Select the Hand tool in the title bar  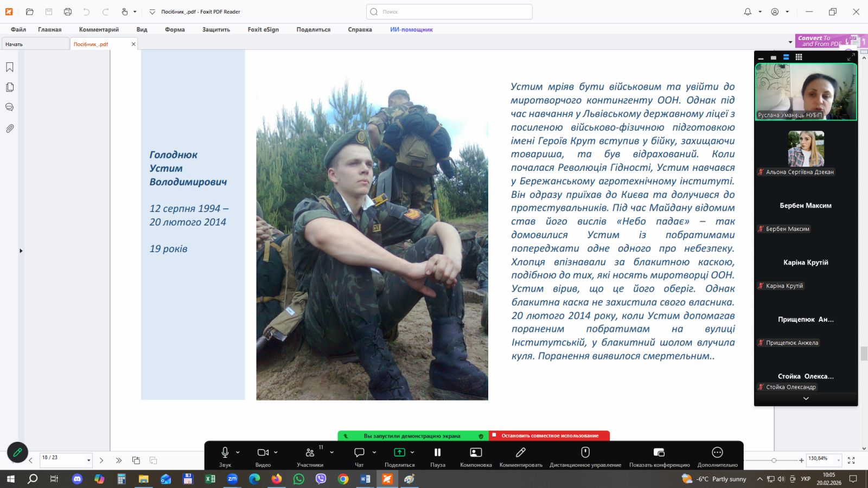click(125, 11)
